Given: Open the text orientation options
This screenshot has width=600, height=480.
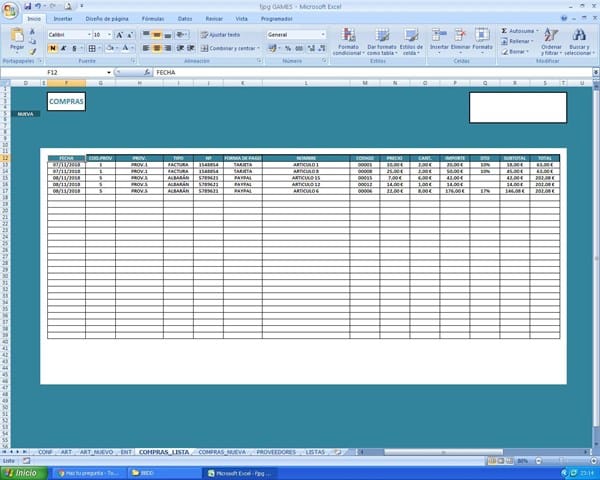Looking at the screenshot, I should pos(181,35).
